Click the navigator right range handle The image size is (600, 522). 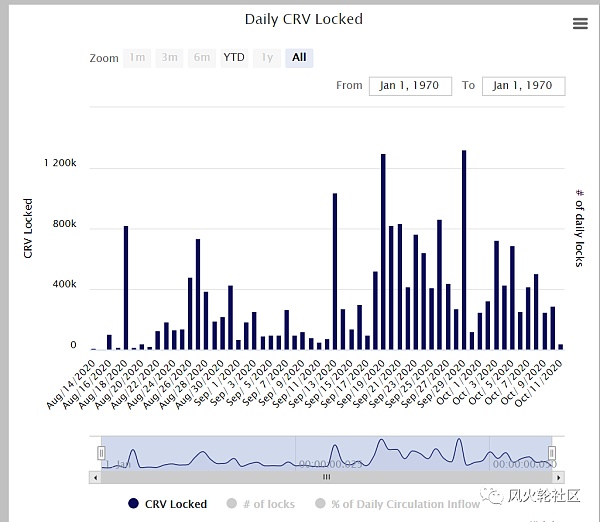551,453
